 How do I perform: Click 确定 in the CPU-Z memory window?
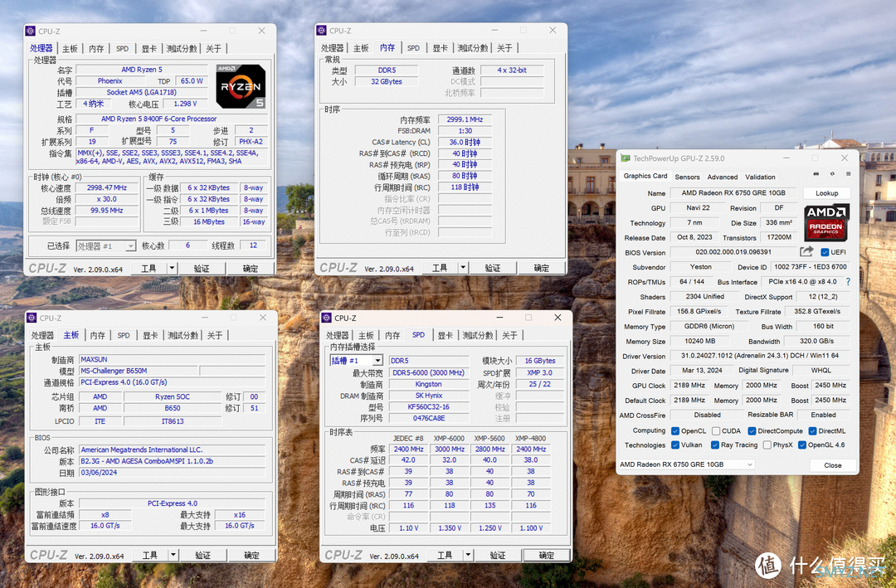point(541,267)
